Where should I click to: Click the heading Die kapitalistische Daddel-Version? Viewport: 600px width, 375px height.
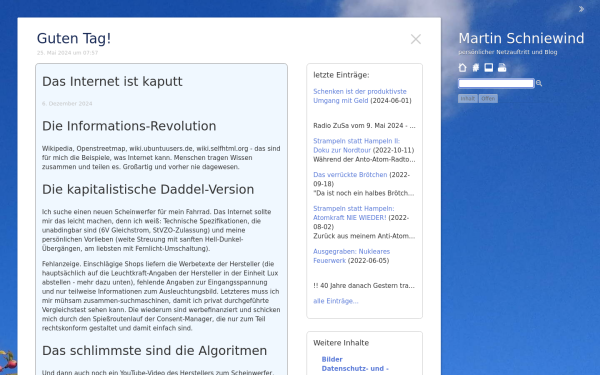pyautogui.click(x=148, y=189)
